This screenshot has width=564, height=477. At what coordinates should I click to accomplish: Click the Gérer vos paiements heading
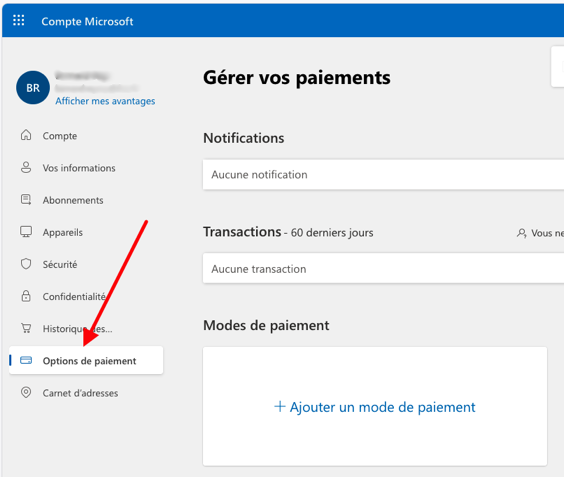point(297,78)
